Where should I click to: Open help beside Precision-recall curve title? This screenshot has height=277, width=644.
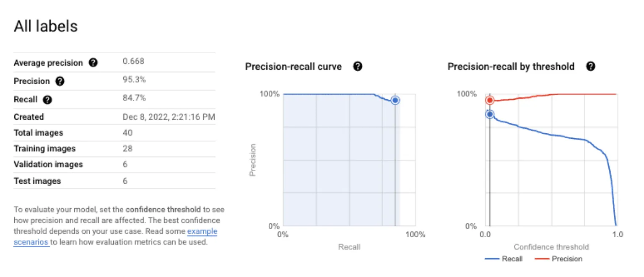point(358,66)
